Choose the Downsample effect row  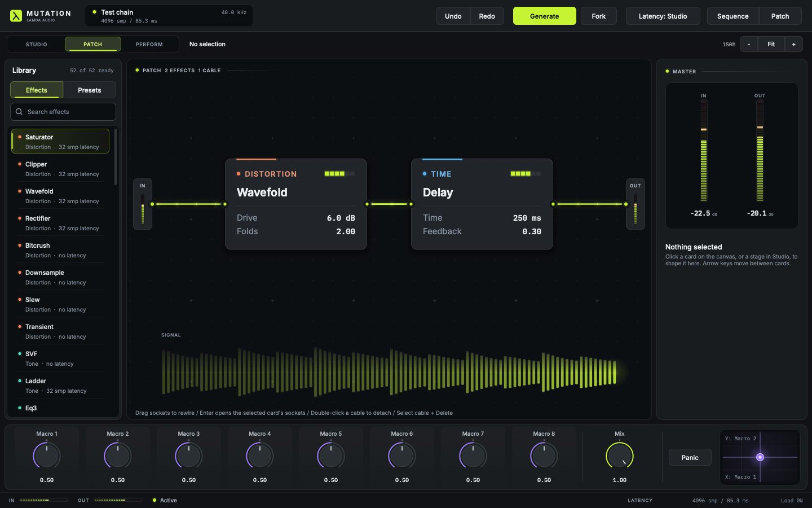[x=60, y=277]
